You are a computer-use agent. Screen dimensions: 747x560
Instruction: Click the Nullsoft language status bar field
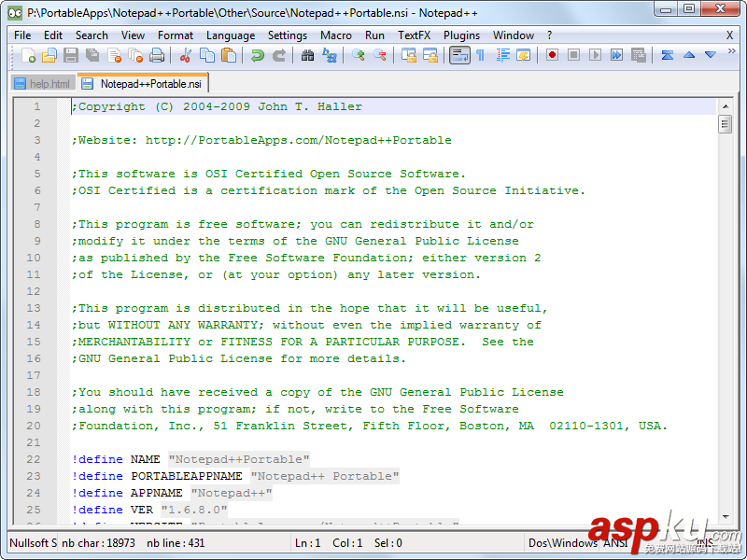coord(33,543)
